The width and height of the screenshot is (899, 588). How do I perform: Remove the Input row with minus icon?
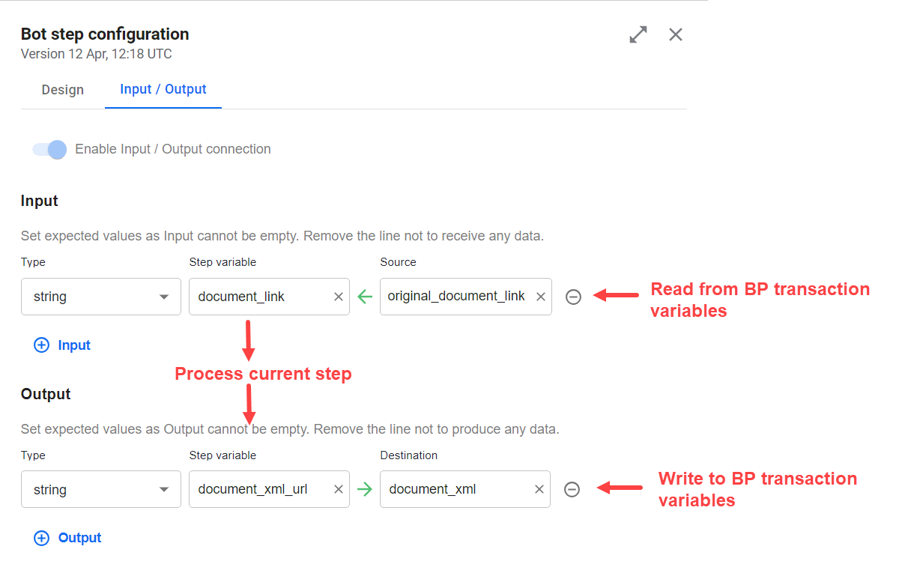[573, 297]
